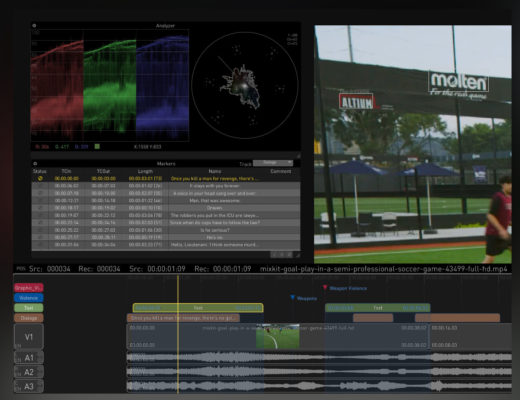Select marker 'Is he serious?'
This screenshot has width=520, height=400.
pyautogui.click(x=166, y=230)
